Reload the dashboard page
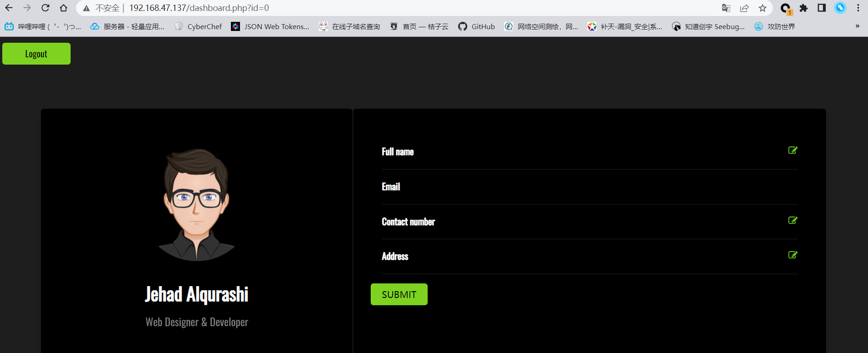Viewport: 868px width, 353px height. [x=45, y=8]
